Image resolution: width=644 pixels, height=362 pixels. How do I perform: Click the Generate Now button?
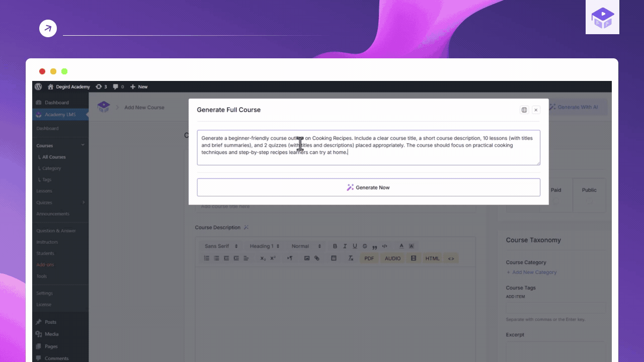[x=369, y=187]
